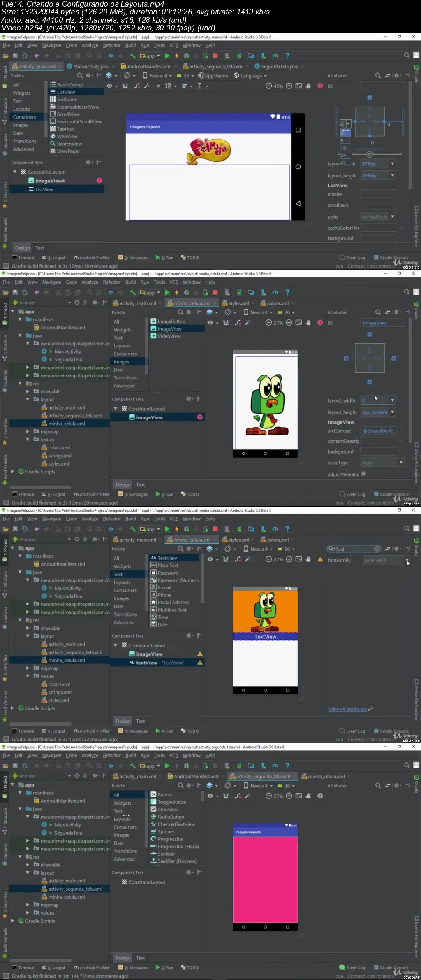Open the ListView style dropdown
This screenshot has height=980, width=421.
coord(392,217)
